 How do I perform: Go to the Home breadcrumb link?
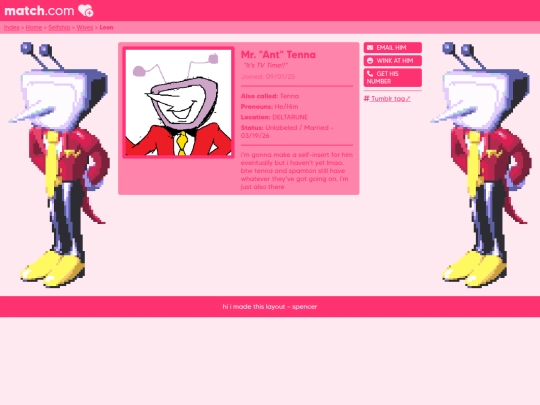[x=34, y=28]
